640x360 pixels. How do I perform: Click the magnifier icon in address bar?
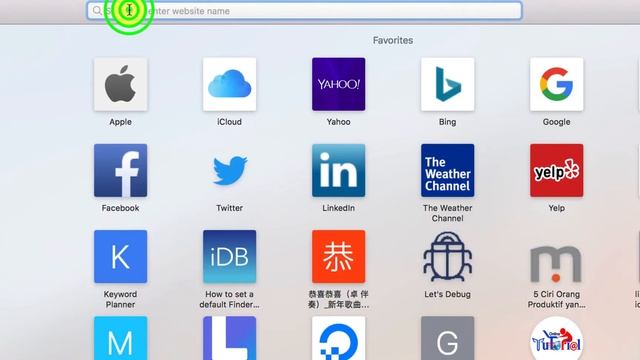point(97,11)
